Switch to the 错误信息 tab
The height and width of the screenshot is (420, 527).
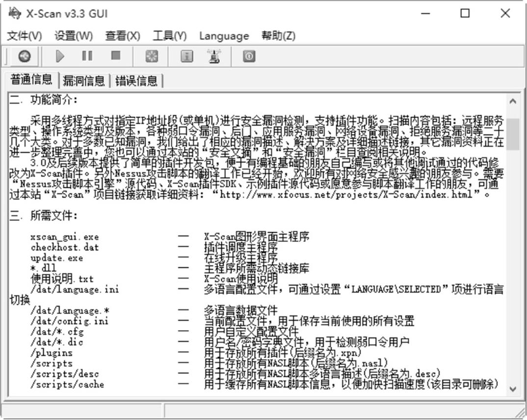click(x=136, y=81)
